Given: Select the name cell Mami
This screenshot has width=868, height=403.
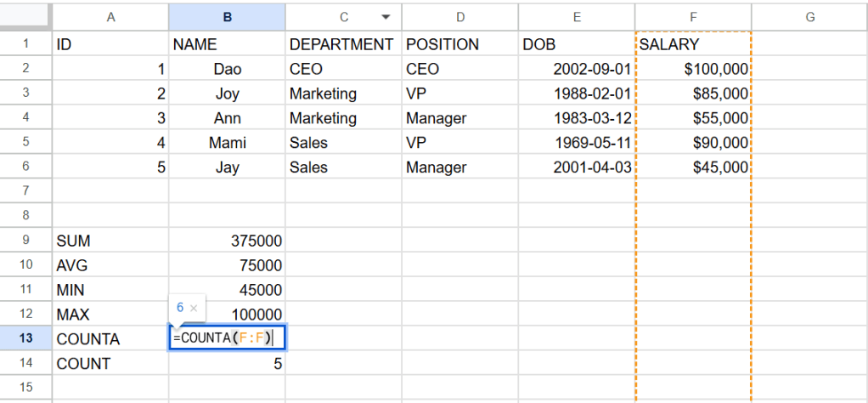Looking at the screenshot, I should tap(227, 143).
